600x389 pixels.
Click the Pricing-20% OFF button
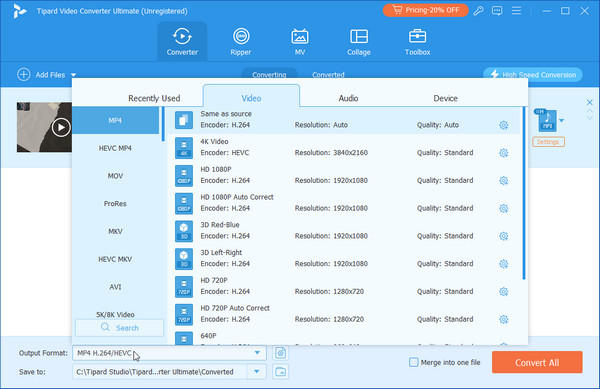click(x=426, y=10)
